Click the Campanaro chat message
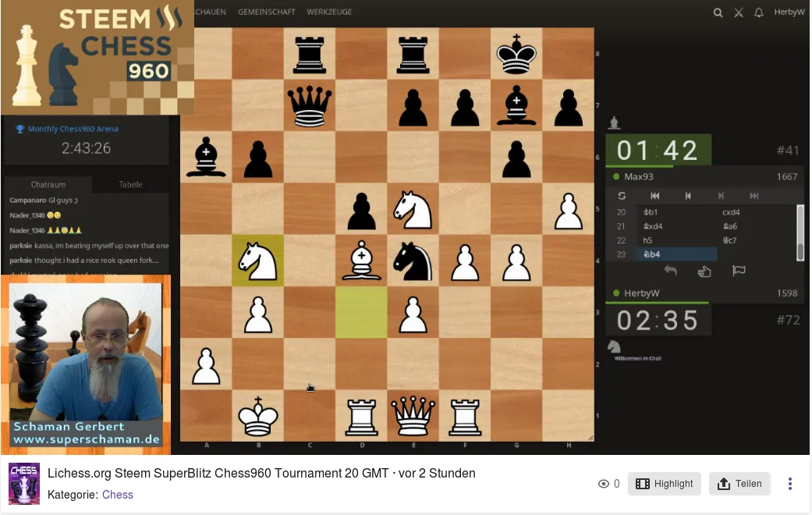Image resolution: width=812 pixels, height=515 pixels. (x=44, y=200)
